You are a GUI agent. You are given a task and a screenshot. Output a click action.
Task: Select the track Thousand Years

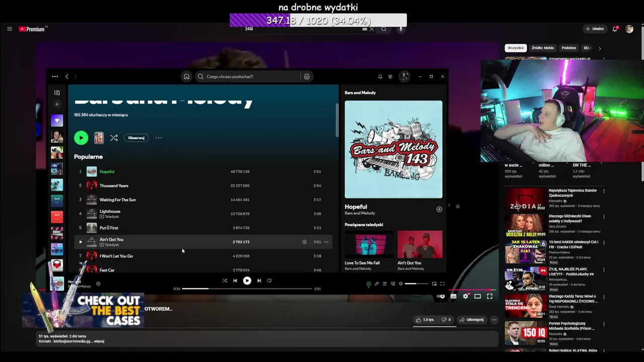point(114,186)
